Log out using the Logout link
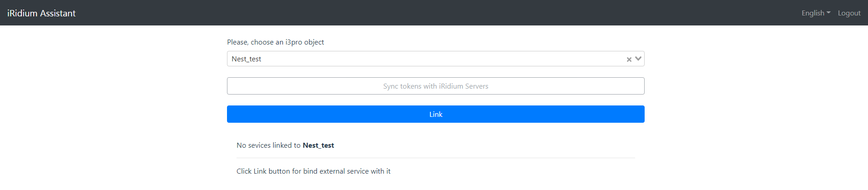868x190 pixels. click(849, 13)
